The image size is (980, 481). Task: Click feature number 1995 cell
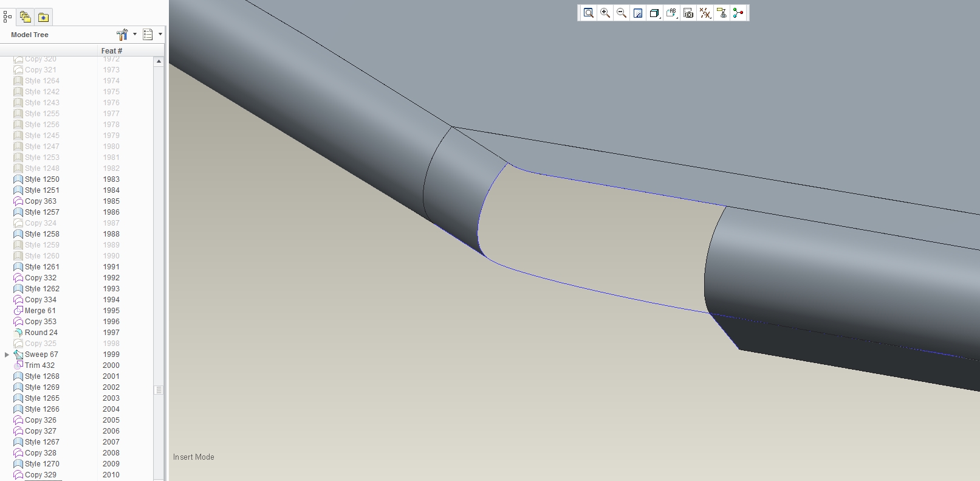(111, 311)
